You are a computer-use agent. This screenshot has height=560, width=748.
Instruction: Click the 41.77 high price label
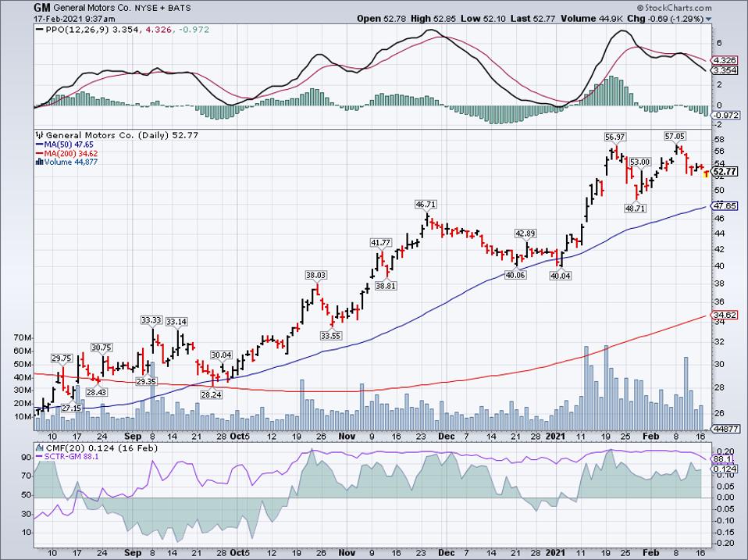click(x=380, y=243)
